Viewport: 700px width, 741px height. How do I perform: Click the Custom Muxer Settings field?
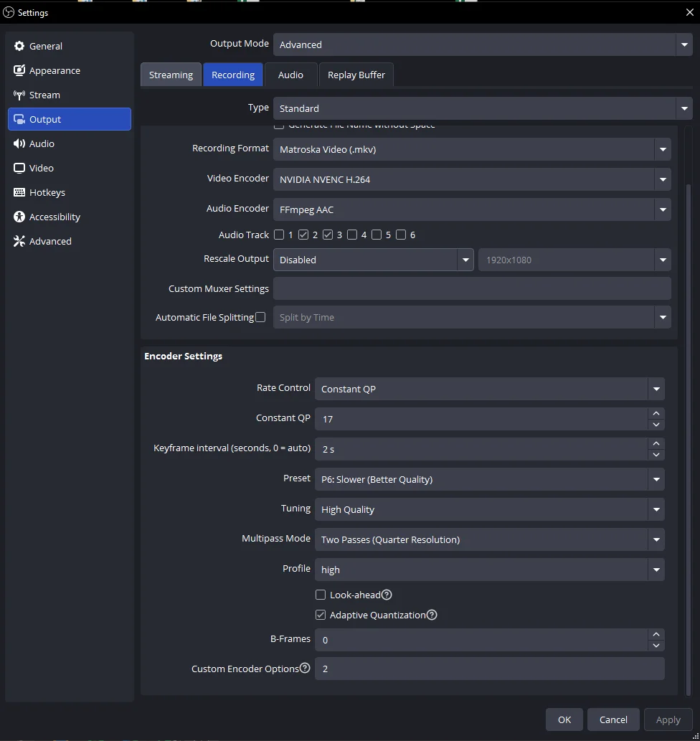point(471,288)
